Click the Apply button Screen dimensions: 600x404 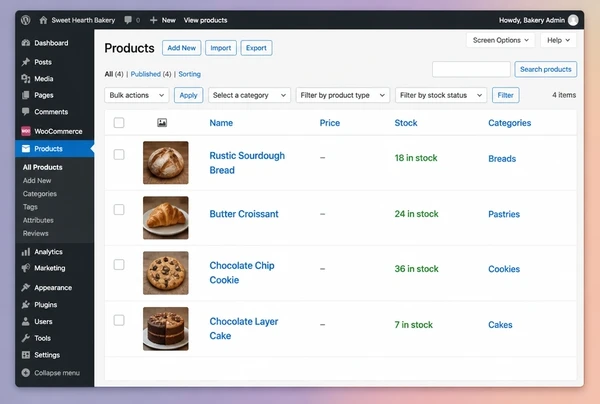188,95
